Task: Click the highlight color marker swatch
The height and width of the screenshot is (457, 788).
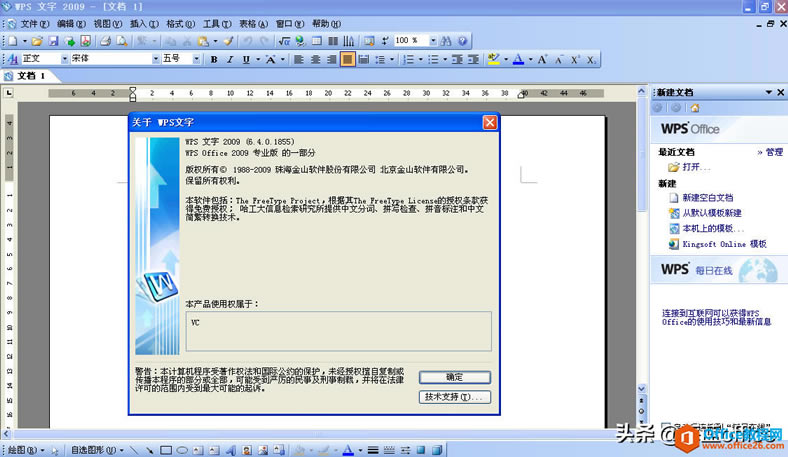Action: pyautogui.click(x=494, y=59)
